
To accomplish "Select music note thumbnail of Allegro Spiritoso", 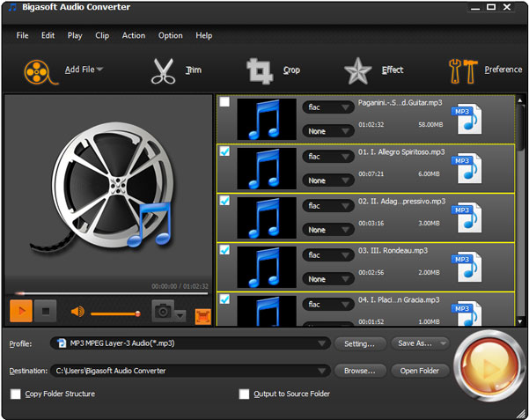I will [x=267, y=168].
